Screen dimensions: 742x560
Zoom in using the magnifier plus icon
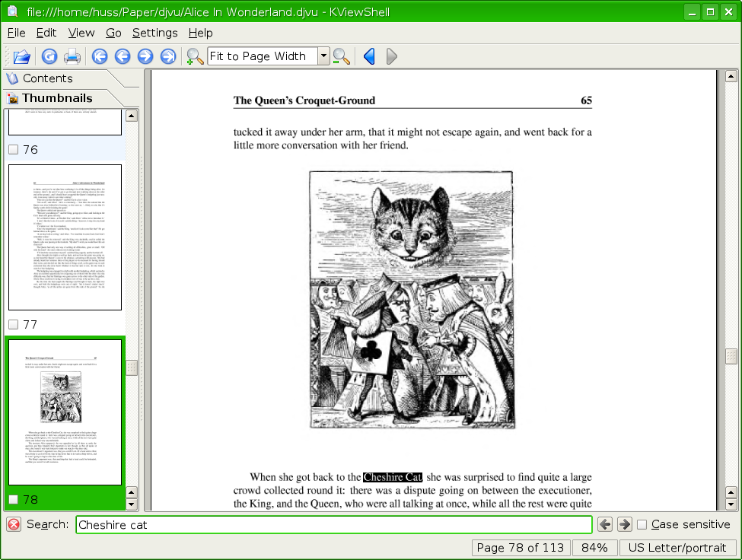click(x=195, y=57)
